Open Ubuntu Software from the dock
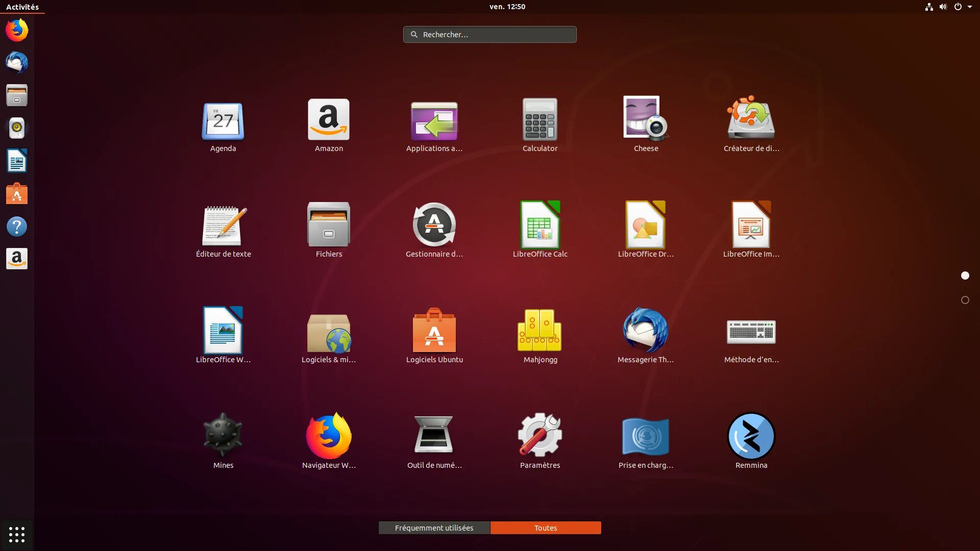 click(17, 193)
